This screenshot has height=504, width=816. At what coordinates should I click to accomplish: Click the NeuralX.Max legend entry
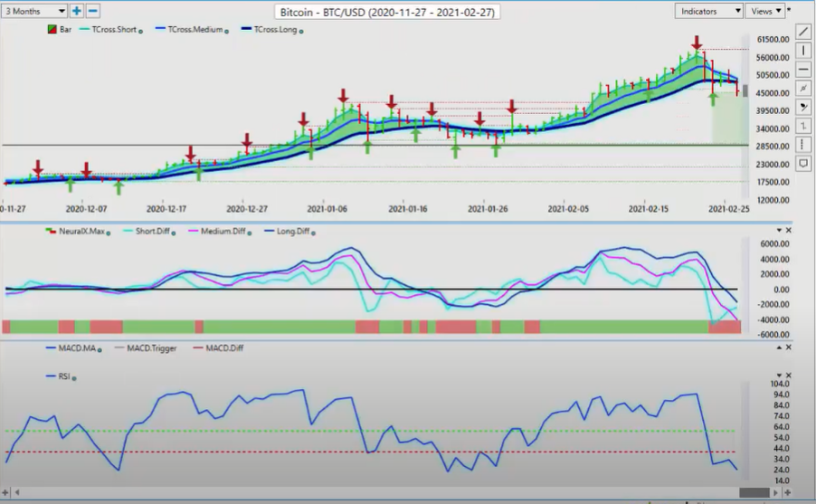(x=81, y=231)
